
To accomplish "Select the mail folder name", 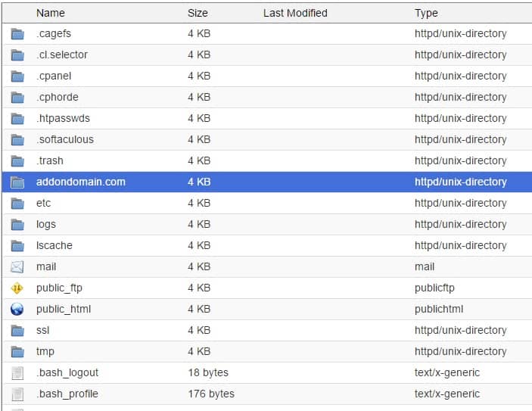I will pos(46,266).
